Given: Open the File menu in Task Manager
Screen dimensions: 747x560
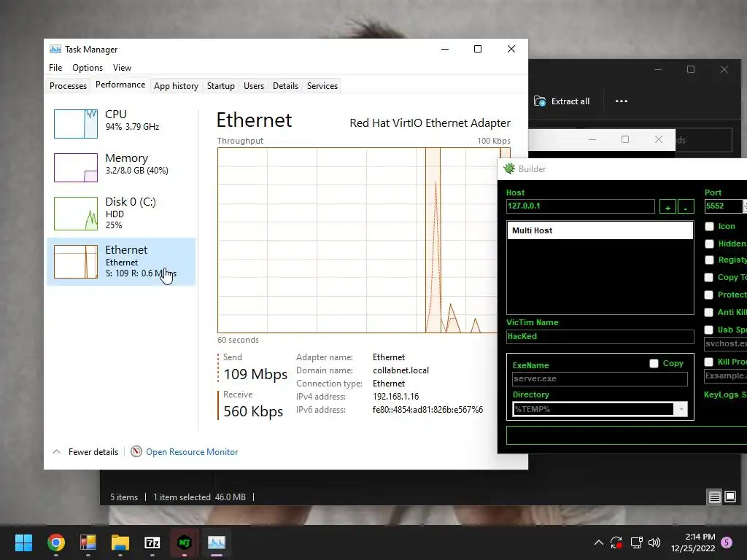Looking at the screenshot, I should click(55, 68).
